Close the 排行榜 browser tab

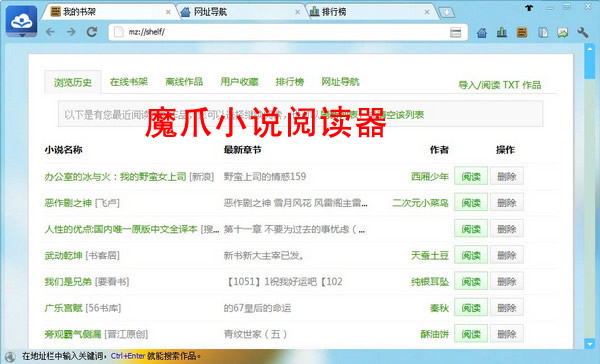(x=427, y=12)
